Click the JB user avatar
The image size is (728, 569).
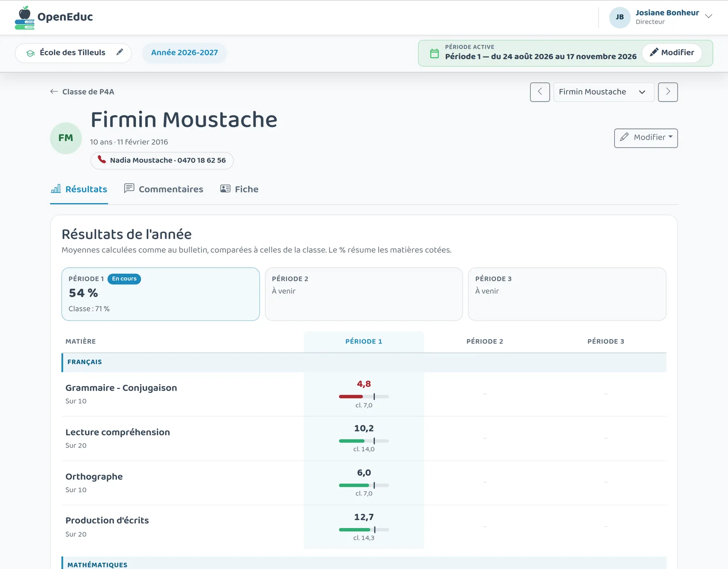point(620,17)
